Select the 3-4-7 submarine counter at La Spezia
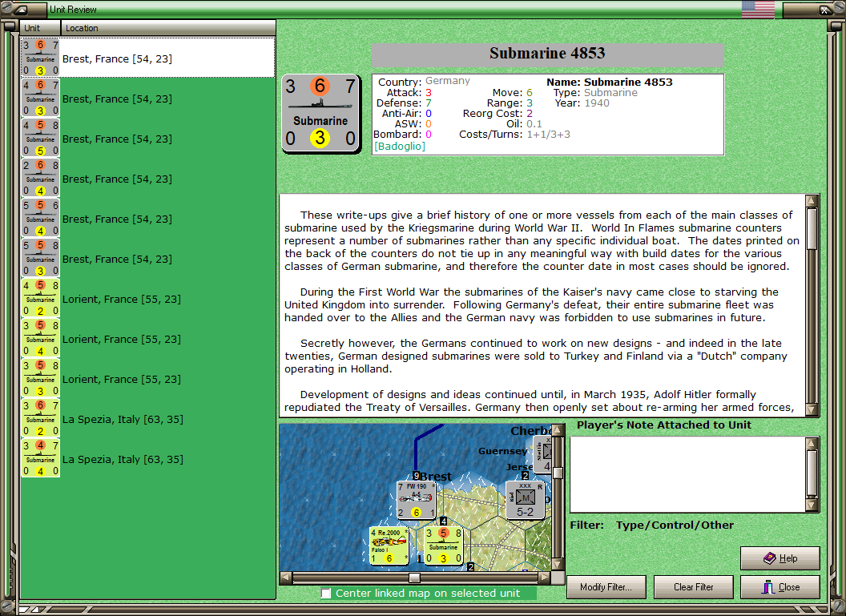The height and width of the screenshot is (616, 846). point(41,458)
